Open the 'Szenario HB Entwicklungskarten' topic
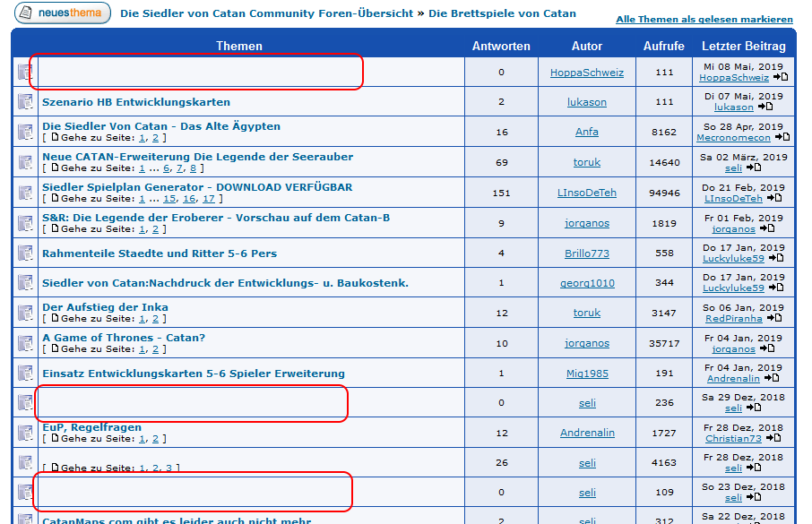The width and height of the screenshot is (812, 524). 136,102
